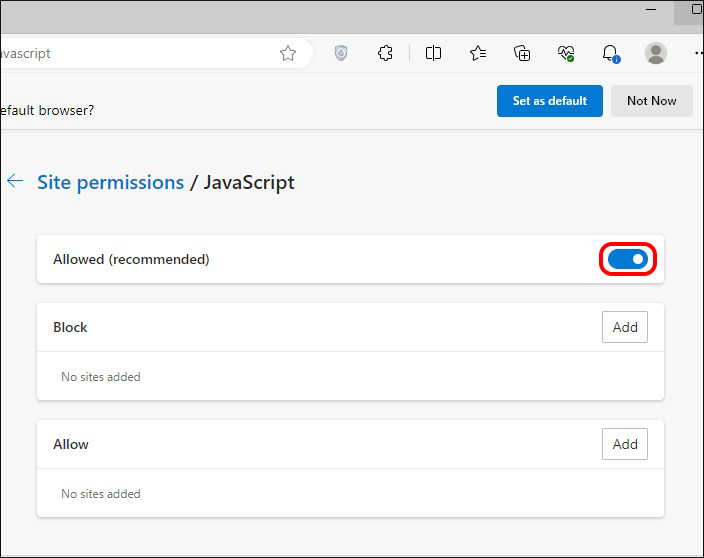The image size is (704, 558).
Task: Open the tracking prevention shield icon
Action: point(341,53)
